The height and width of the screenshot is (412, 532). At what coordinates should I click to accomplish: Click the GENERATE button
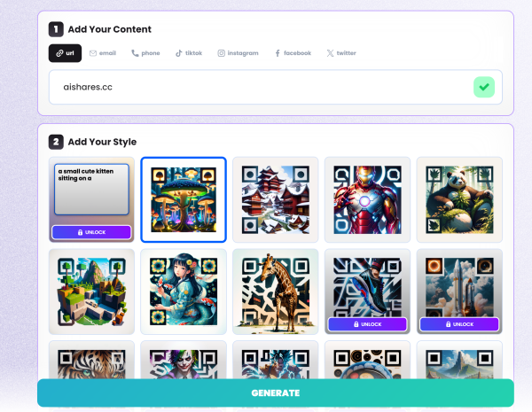tap(276, 393)
